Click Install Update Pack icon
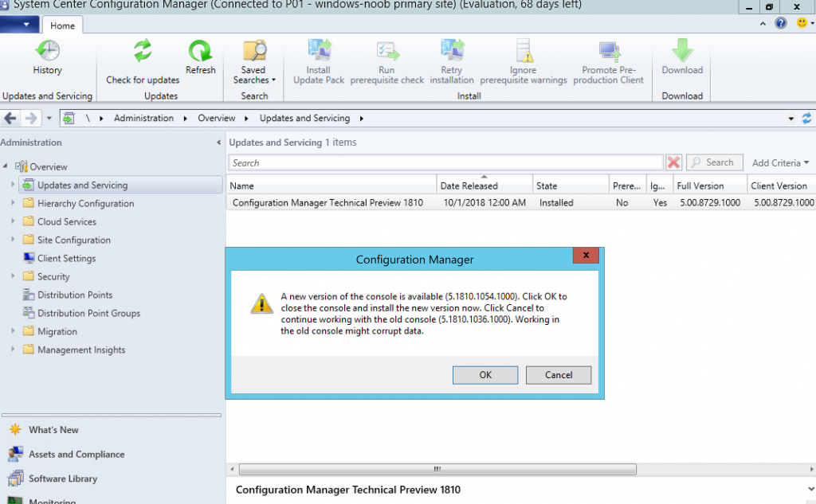816x504 pixels. coord(319,50)
